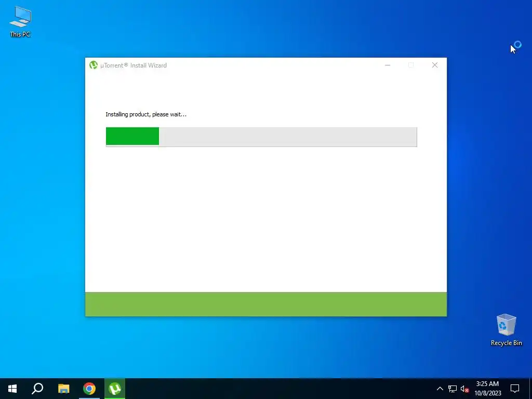Click the 'Installing product, please wait...' text
The image size is (532, 399).
pyautogui.click(x=146, y=114)
